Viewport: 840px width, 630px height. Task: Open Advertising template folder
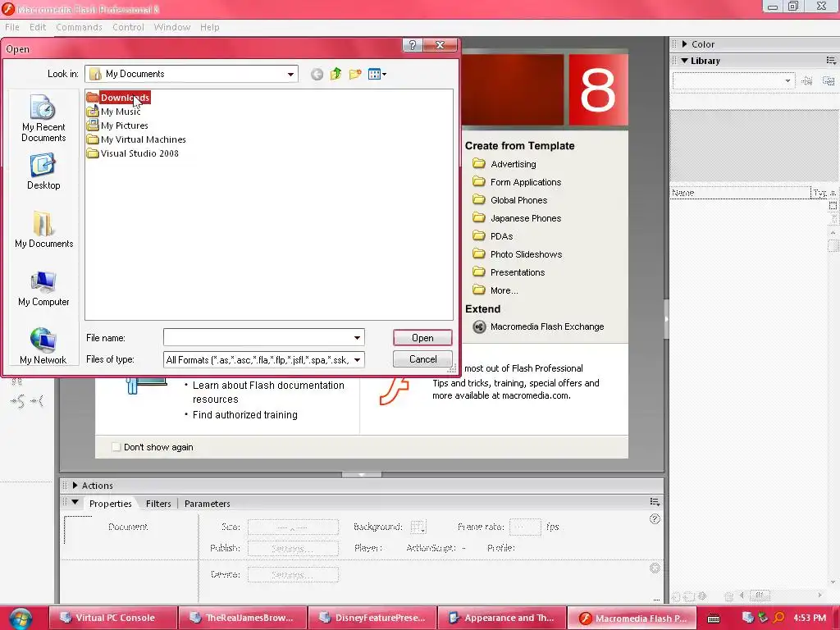coord(504,164)
